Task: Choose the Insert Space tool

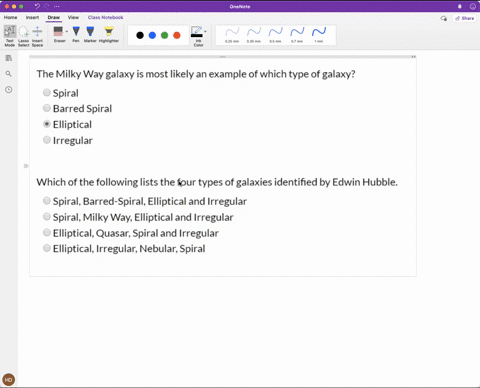Action: 37,36
